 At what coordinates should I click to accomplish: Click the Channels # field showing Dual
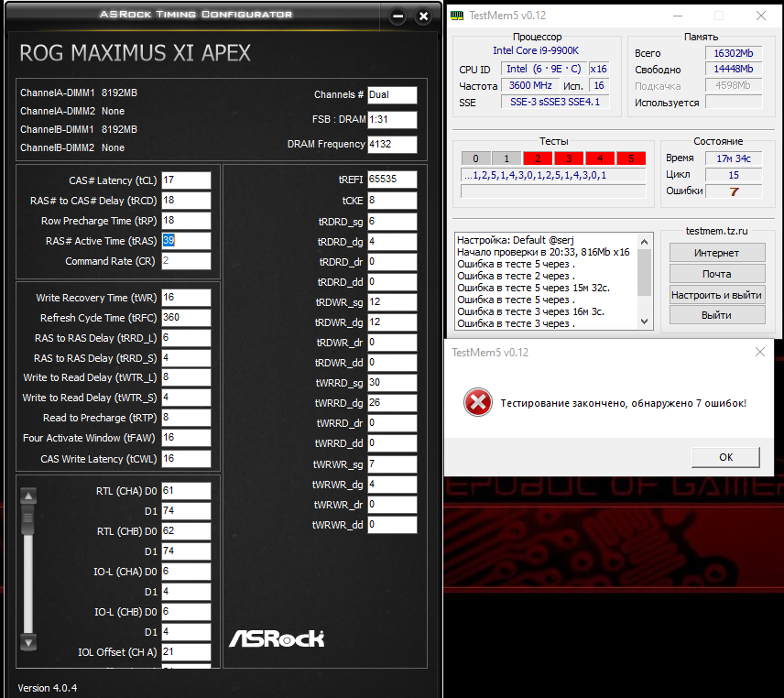(392, 95)
